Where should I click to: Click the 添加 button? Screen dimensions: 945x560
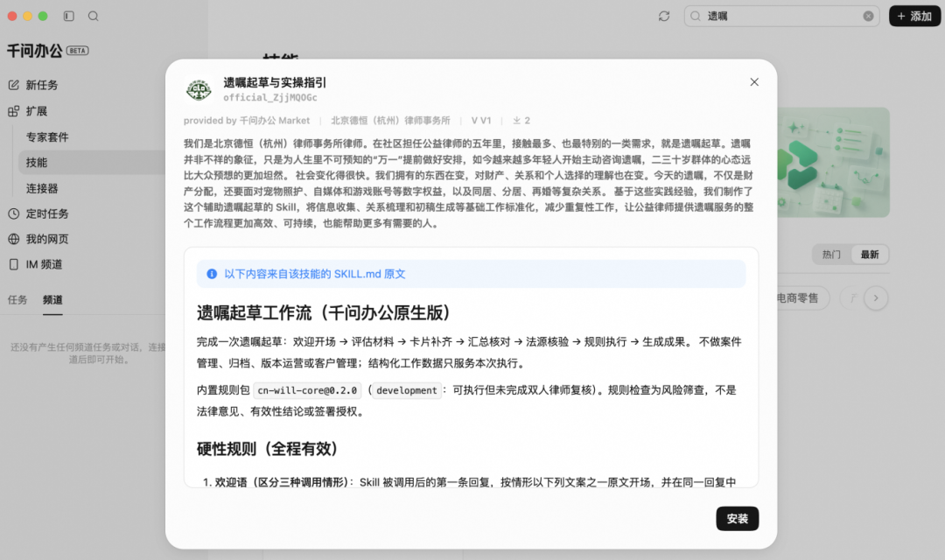click(x=914, y=17)
